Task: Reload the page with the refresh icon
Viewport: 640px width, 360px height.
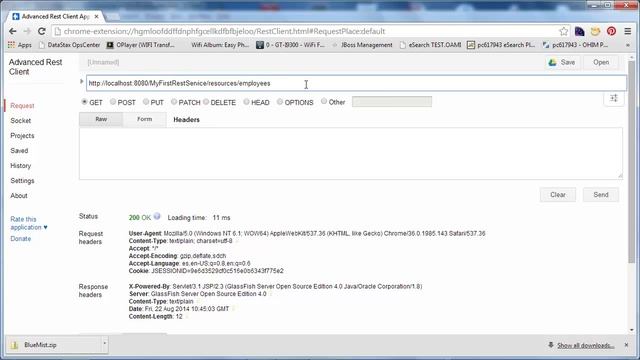Action: pos(42,31)
